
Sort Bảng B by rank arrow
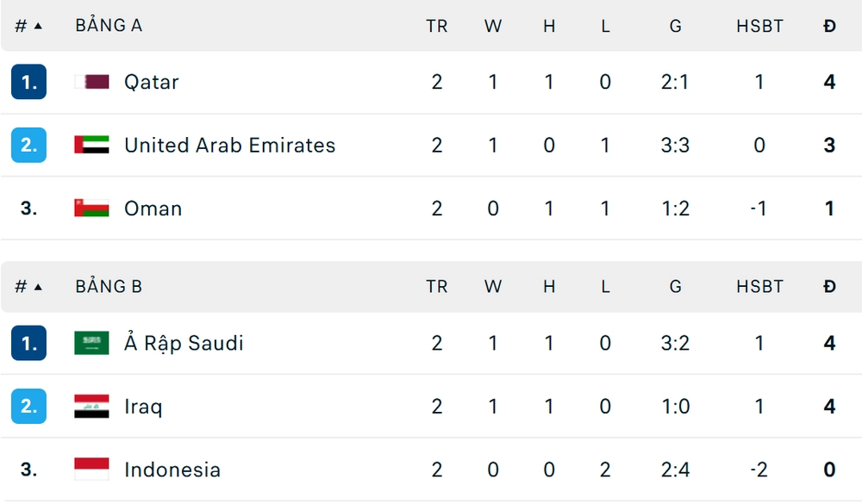coord(38,287)
